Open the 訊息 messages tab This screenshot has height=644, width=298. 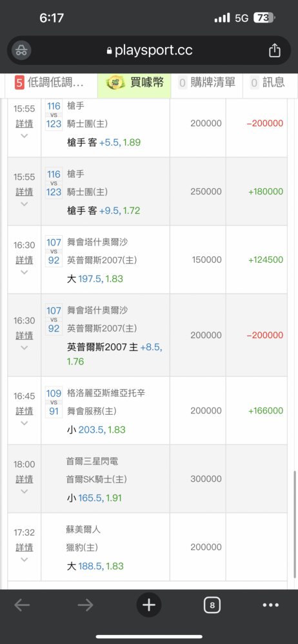point(268,82)
